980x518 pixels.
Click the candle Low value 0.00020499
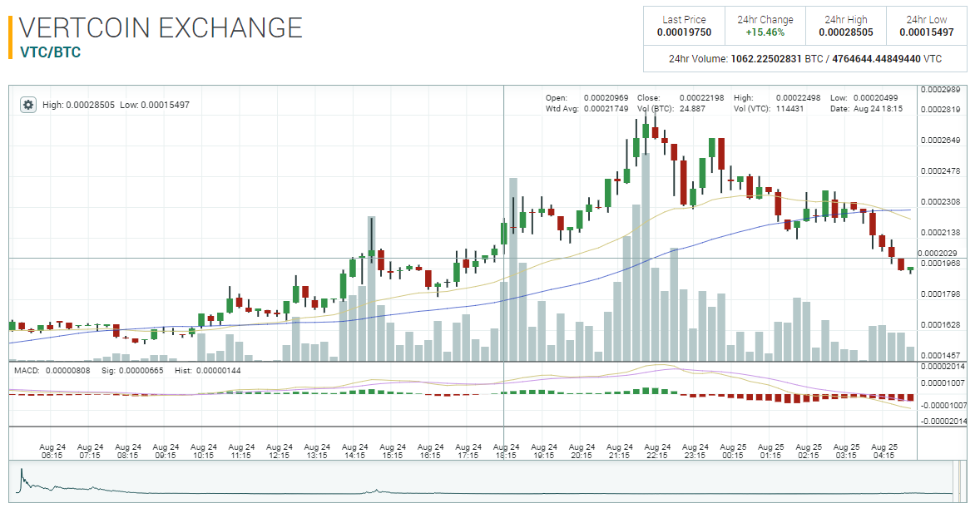(x=876, y=98)
